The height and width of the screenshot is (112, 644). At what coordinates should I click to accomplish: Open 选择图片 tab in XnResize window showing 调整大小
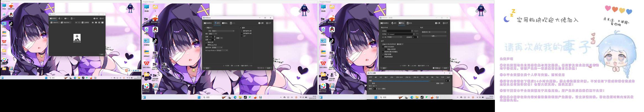[x=208, y=23]
